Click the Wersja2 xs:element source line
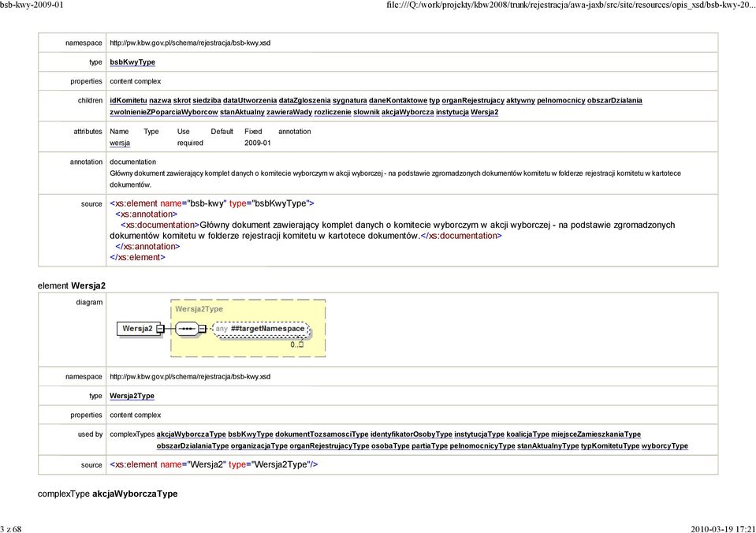This screenshot has width=756, height=533. coord(214,465)
